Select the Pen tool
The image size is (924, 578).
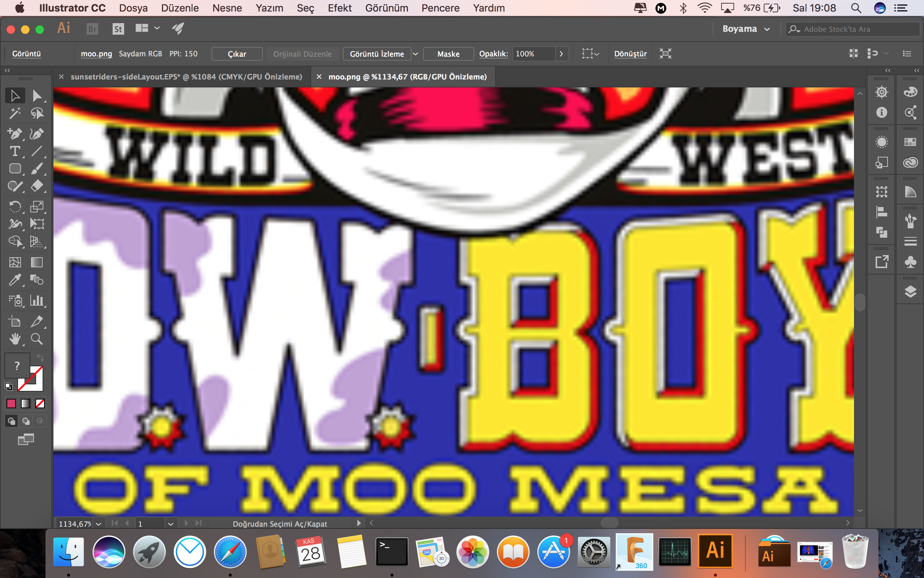[15, 134]
